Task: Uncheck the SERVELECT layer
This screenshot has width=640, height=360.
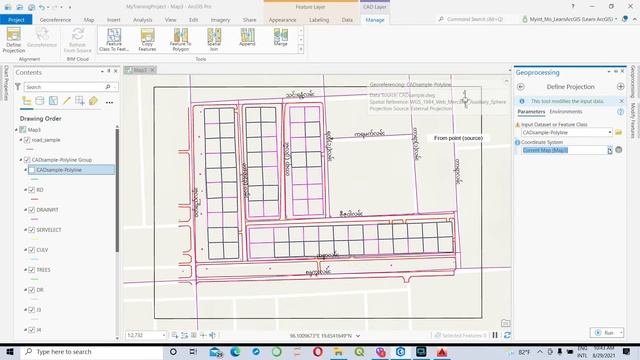Action: pyautogui.click(x=31, y=230)
